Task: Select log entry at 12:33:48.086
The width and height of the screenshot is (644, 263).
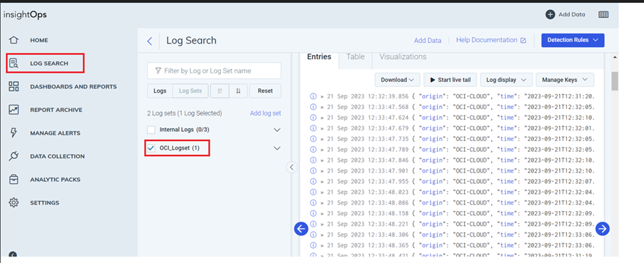Action: click(x=451, y=202)
